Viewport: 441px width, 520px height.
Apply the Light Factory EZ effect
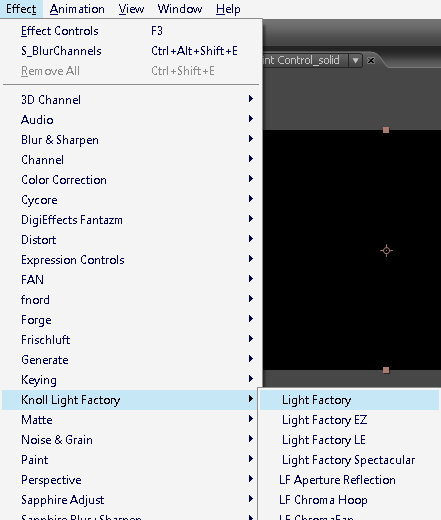point(349,420)
